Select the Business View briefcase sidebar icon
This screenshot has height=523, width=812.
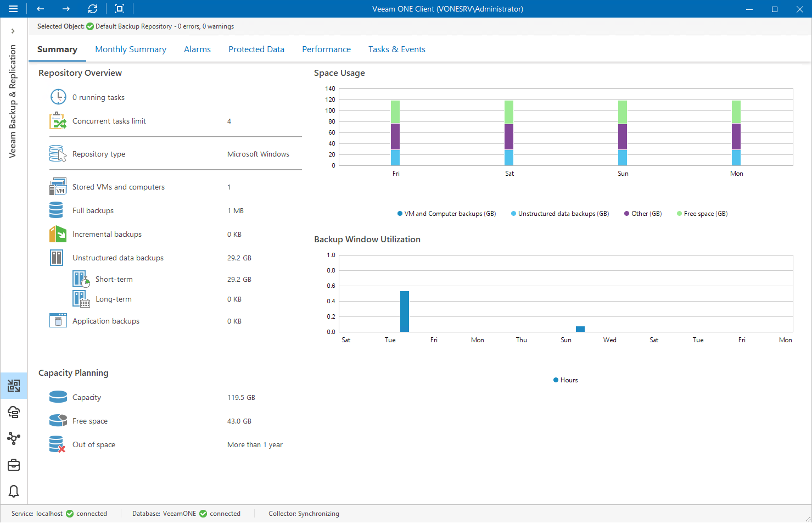point(14,465)
